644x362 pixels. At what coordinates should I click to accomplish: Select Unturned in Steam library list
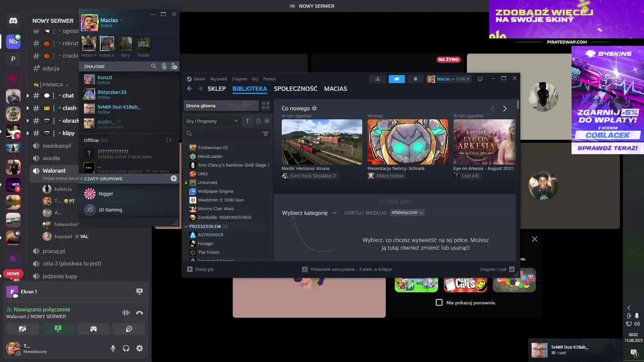[207, 183]
